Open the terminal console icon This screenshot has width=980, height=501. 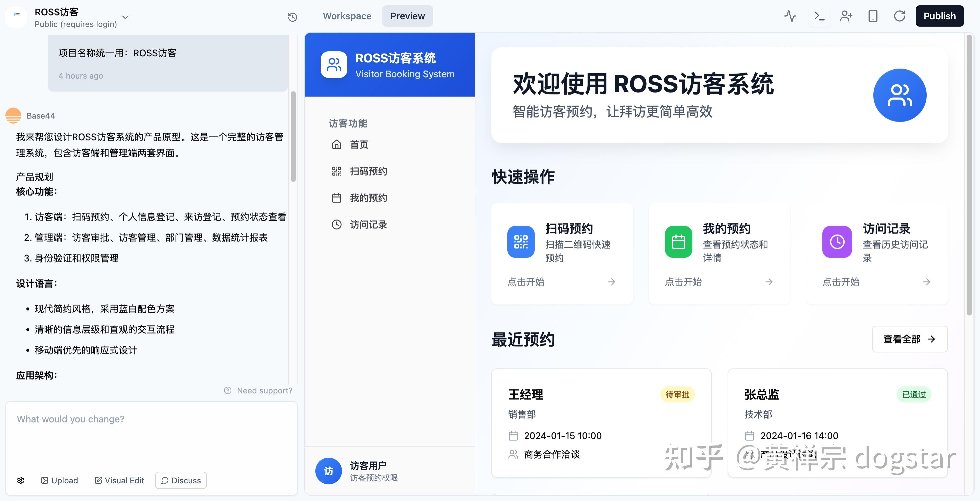819,16
